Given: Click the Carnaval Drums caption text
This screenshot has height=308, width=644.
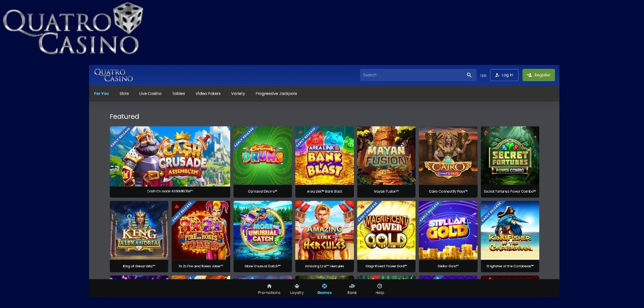Looking at the screenshot, I should [263, 192].
